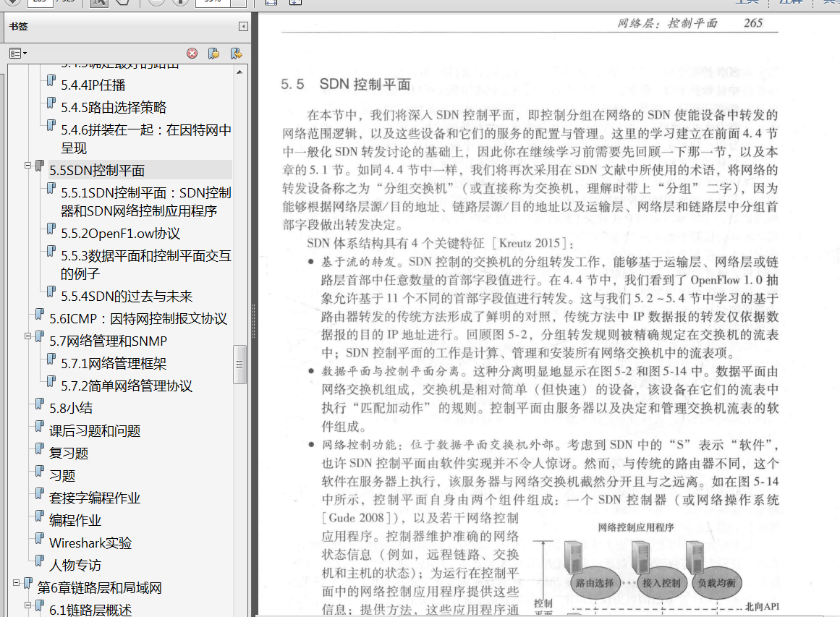Click the bookmark icon beside 5.5.4SDN的过去与未来
Image resolution: width=840 pixels, height=617 pixels.
click(x=51, y=292)
